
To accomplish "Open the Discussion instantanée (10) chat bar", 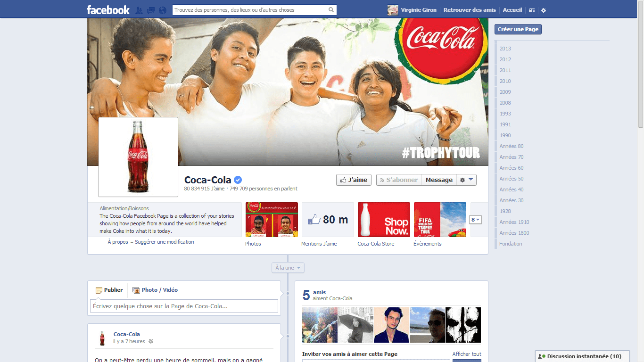I will point(583,356).
